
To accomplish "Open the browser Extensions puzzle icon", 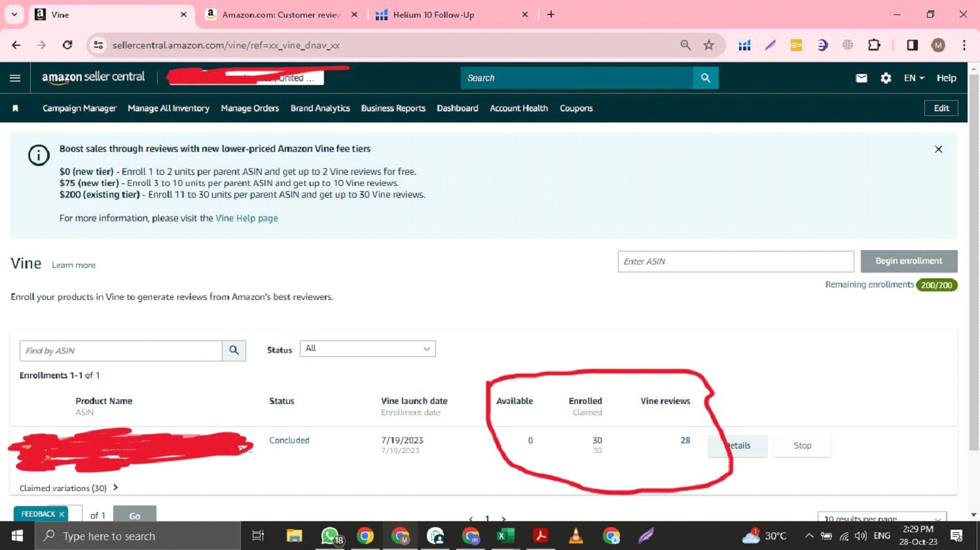I will [874, 45].
